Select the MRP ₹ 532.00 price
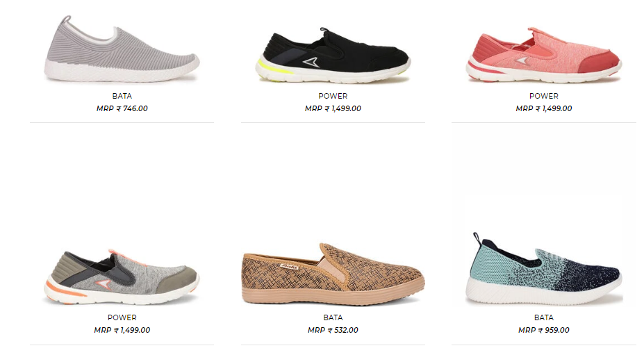Viewport: 644px width, 364px height. 333,330
